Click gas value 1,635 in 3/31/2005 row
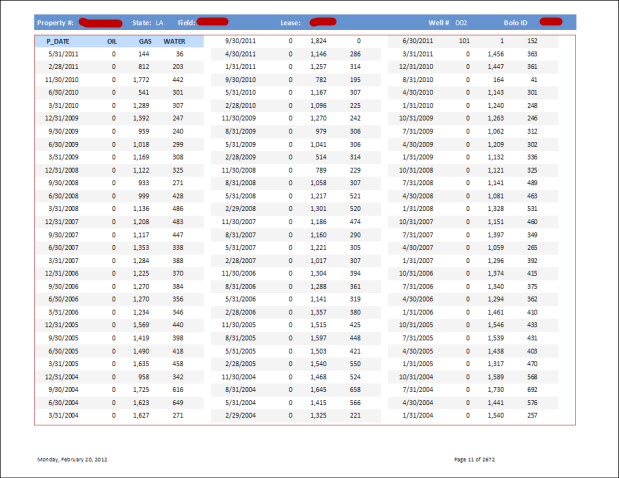Image resolution: width=619 pixels, height=478 pixels. click(x=141, y=364)
